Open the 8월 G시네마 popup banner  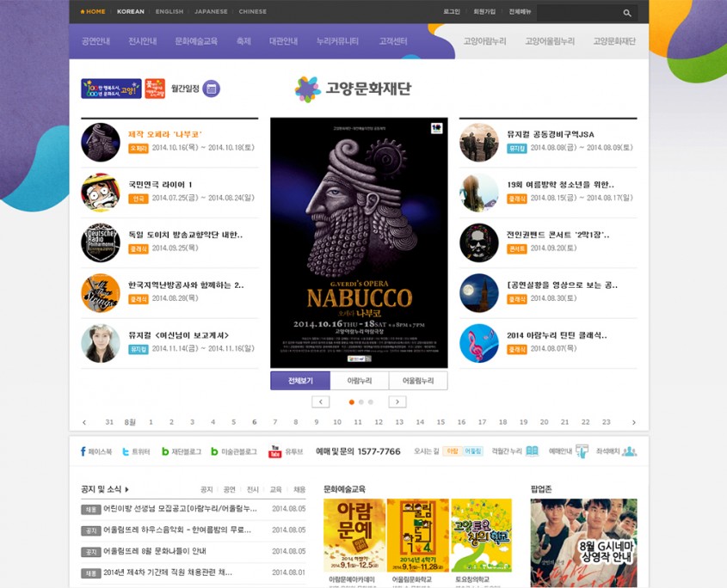click(583, 543)
